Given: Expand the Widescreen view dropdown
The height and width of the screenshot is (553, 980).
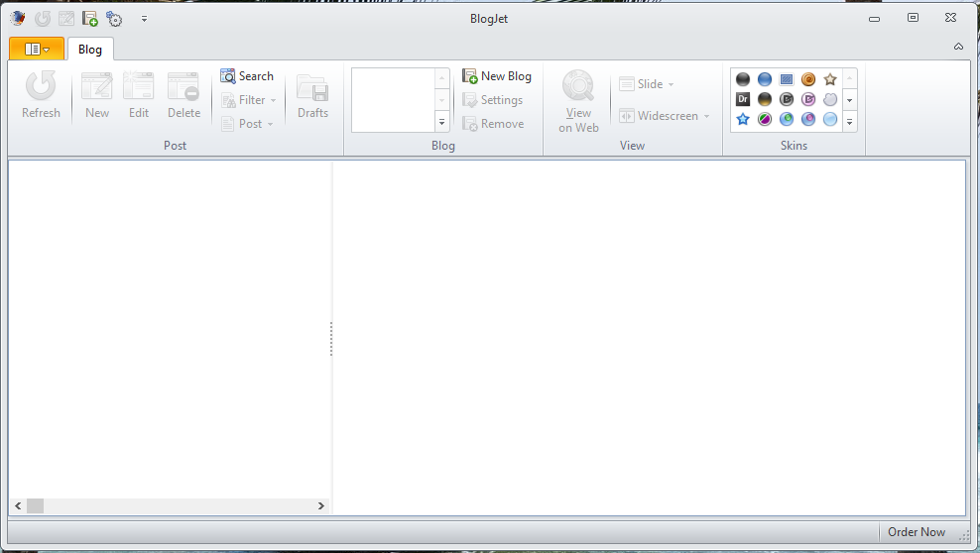Looking at the screenshot, I should point(665,116).
